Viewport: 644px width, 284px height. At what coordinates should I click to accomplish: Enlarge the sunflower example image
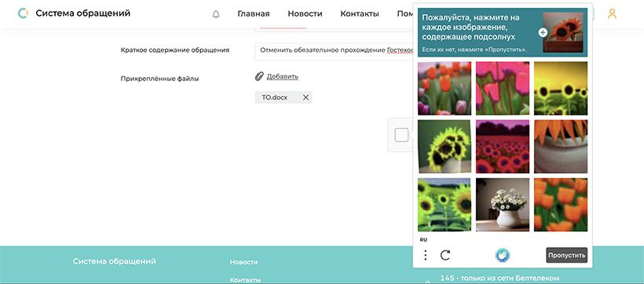[x=543, y=32]
